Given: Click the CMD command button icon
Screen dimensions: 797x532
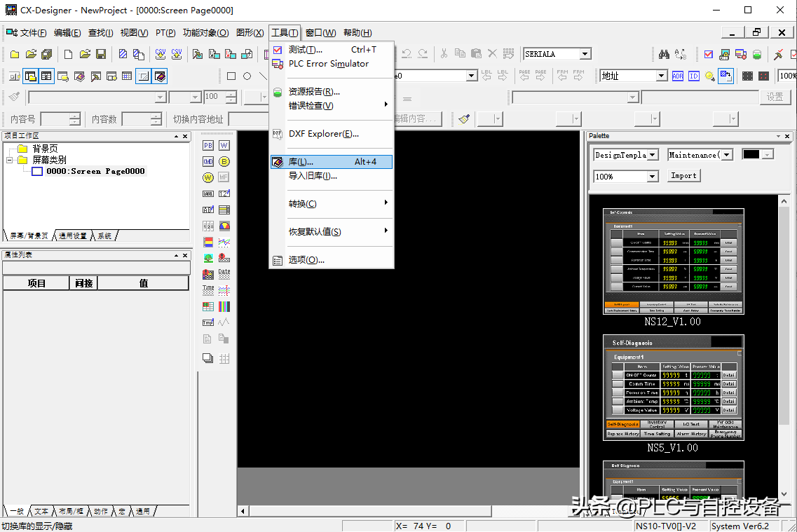Looking at the screenshot, I should 207,161.
